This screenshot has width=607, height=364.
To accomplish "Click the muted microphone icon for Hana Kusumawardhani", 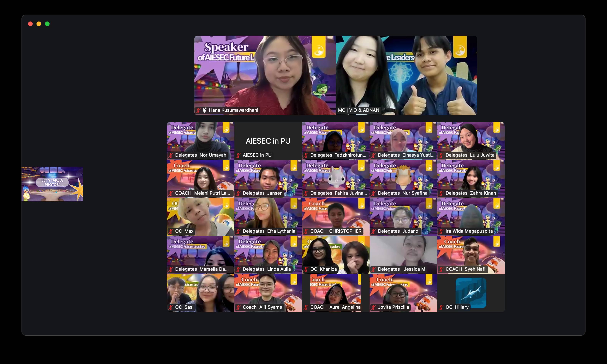I will click(x=198, y=110).
